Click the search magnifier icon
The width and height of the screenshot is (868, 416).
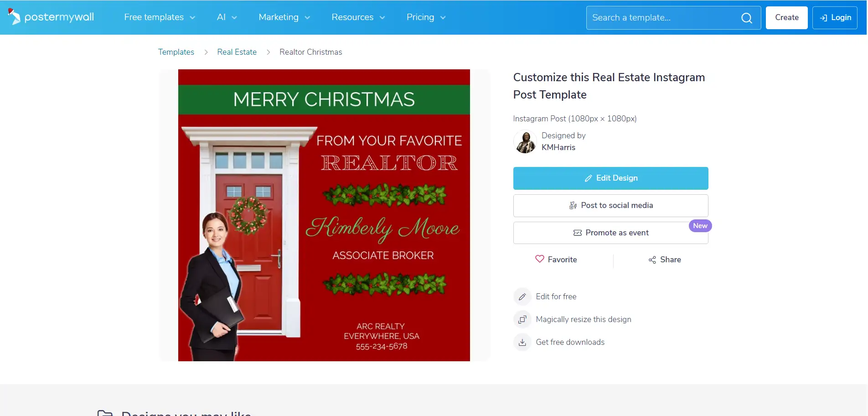coord(746,18)
